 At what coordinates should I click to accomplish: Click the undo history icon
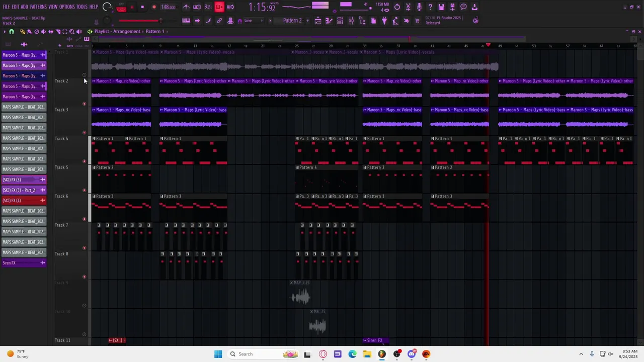[397, 7]
